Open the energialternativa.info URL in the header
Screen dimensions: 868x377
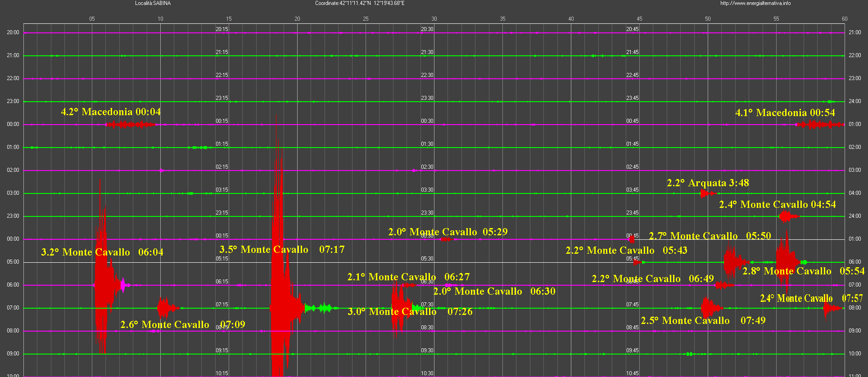[755, 3]
